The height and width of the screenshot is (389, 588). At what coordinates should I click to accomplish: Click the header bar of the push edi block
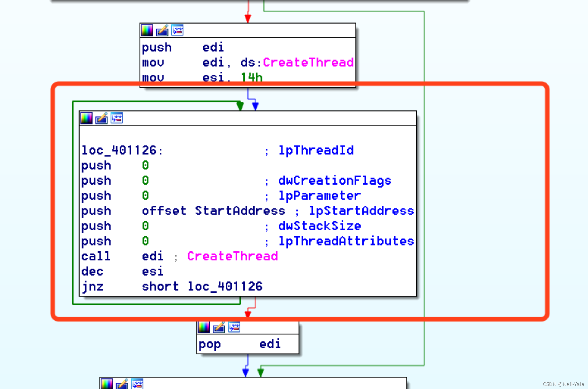pyautogui.click(x=248, y=30)
